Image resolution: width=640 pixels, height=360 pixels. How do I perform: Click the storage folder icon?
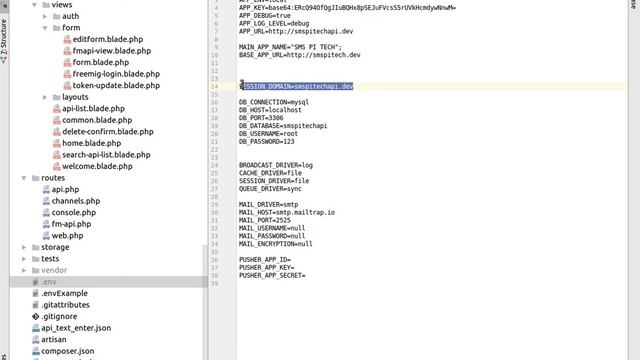tap(36, 247)
